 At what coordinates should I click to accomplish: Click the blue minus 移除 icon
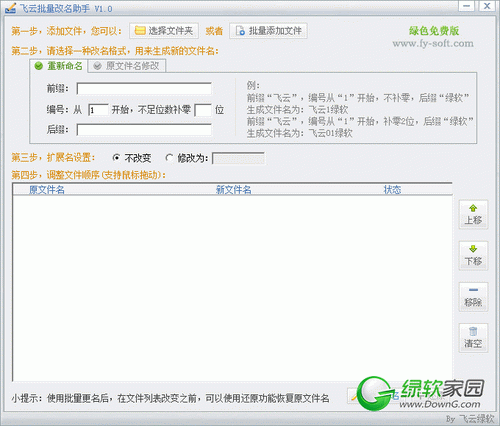473,290
